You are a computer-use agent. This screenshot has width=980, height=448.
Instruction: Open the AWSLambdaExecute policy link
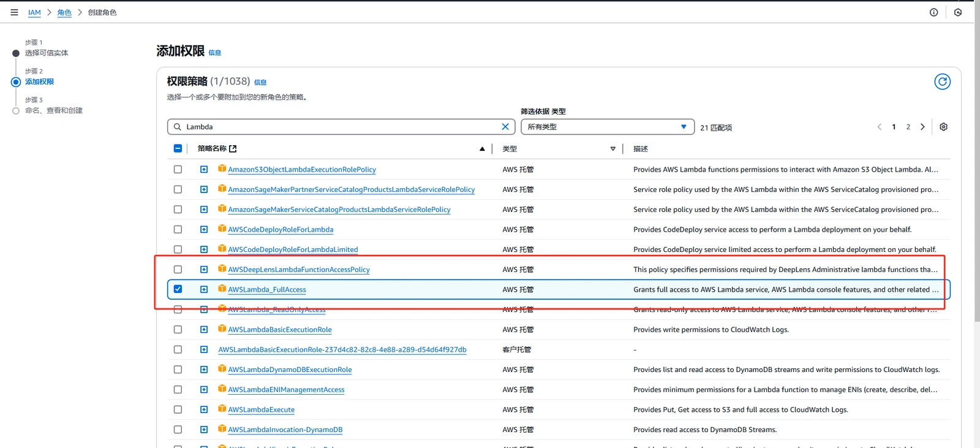pos(262,410)
